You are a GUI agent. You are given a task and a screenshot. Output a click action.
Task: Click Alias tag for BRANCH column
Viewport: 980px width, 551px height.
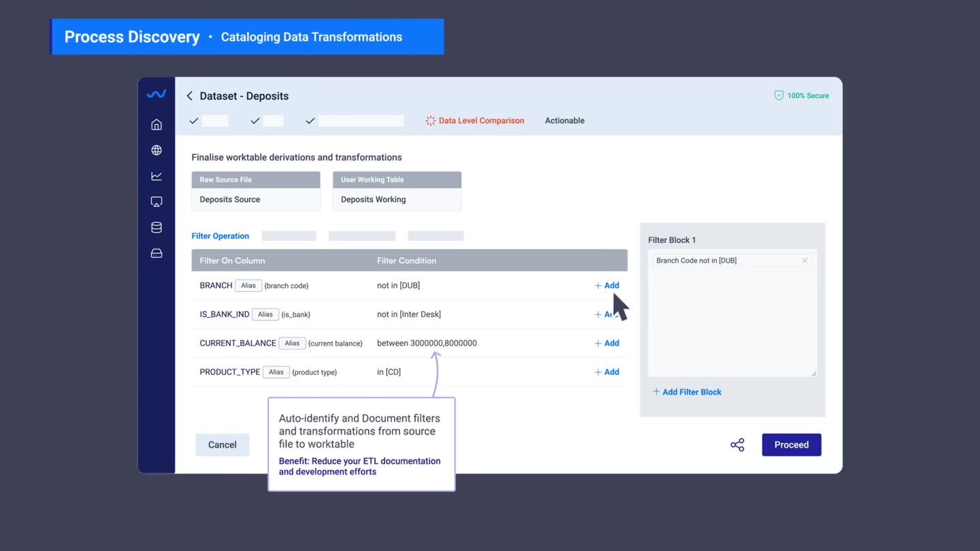[x=248, y=286]
